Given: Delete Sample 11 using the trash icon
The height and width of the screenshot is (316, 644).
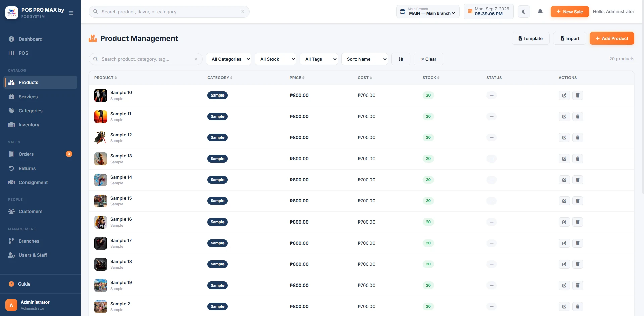Looking at the screenshot, I should pyautogui.click(x=578, y=117).
